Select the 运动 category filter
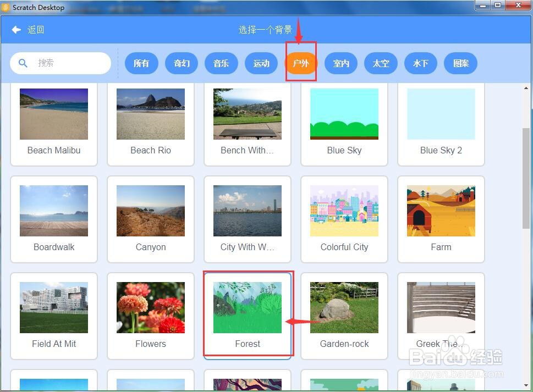 point(261,63)
